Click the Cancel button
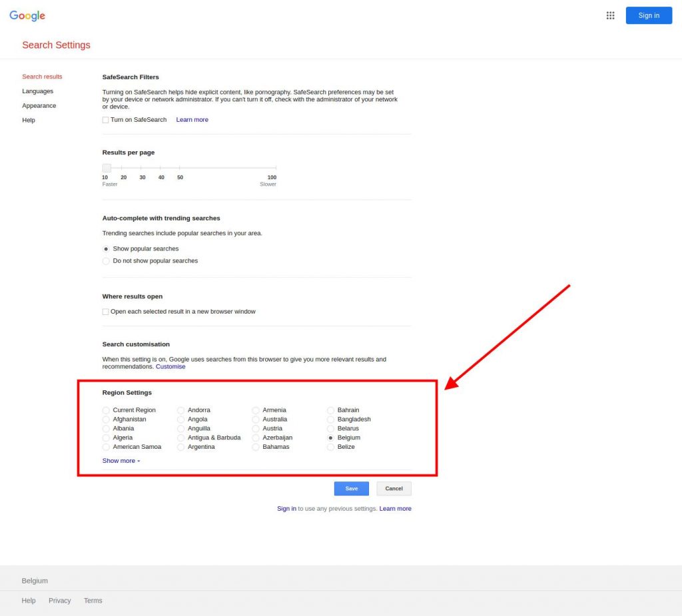 click(394, 489)
